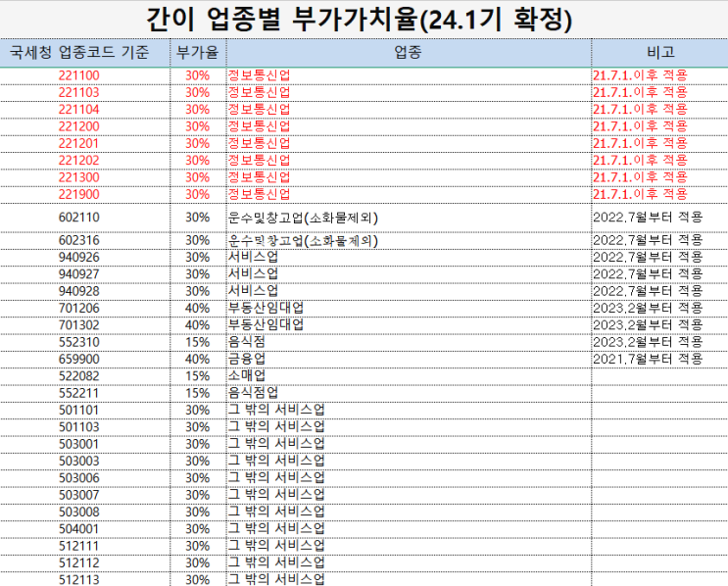This screenshot has height=586, width=728.
Task: Click '부동산임대업' in row 701206
Action: (266, 308)
